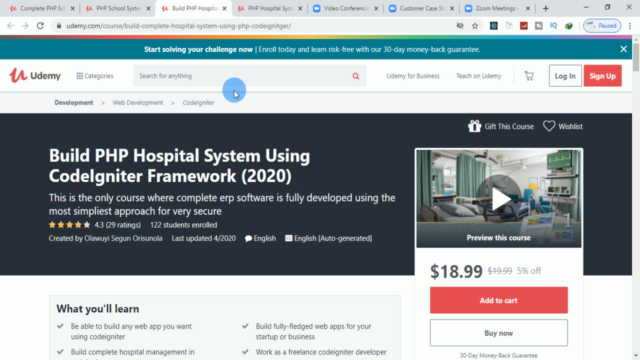Click the '122 students enrolled' text
Viewport: 640px width, 360px height.
184,225
